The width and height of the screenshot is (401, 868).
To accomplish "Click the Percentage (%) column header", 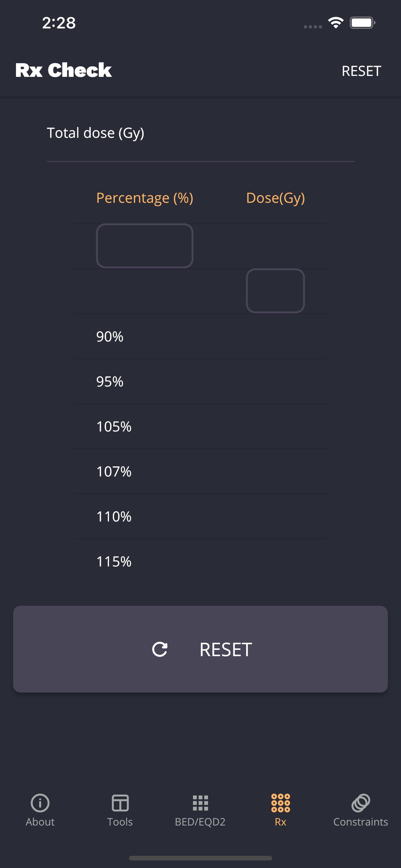I will tap(145, 198).
